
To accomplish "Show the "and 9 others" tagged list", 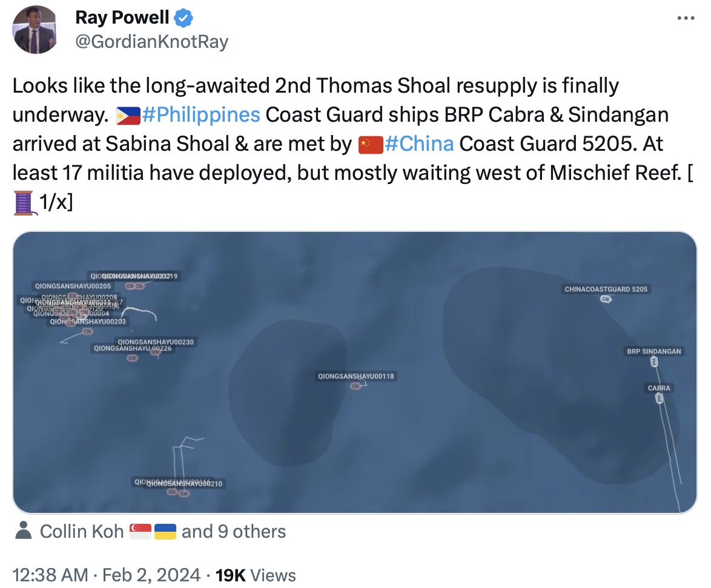I will coord(233,531).
